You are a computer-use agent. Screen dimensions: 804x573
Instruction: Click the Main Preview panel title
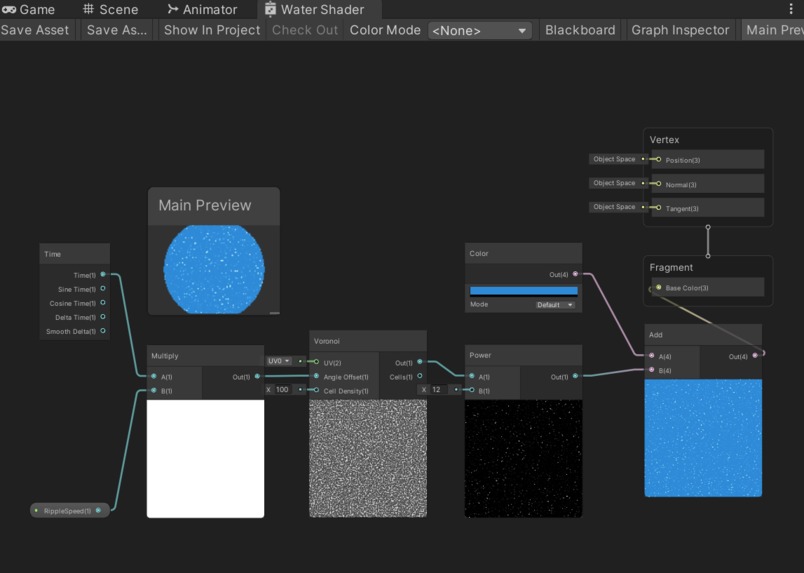[x=205, y=205]
